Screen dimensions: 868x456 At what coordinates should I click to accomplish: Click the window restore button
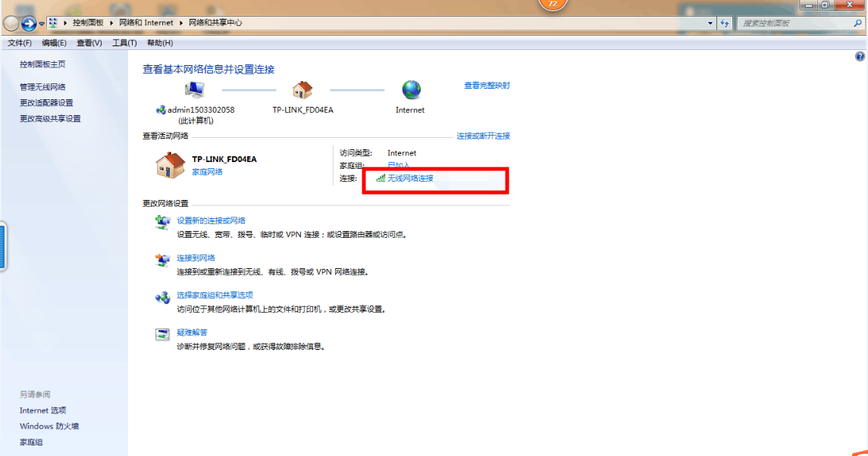826,5
